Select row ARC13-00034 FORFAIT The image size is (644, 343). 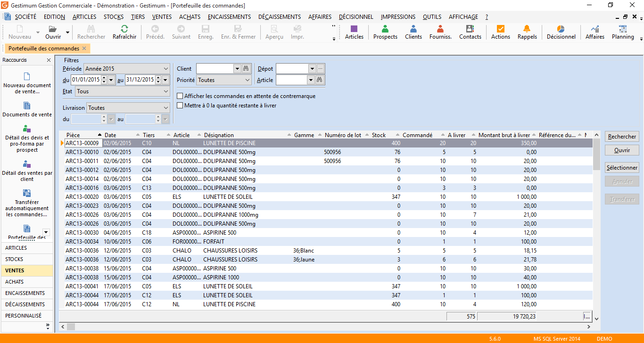tap(325, 241)
